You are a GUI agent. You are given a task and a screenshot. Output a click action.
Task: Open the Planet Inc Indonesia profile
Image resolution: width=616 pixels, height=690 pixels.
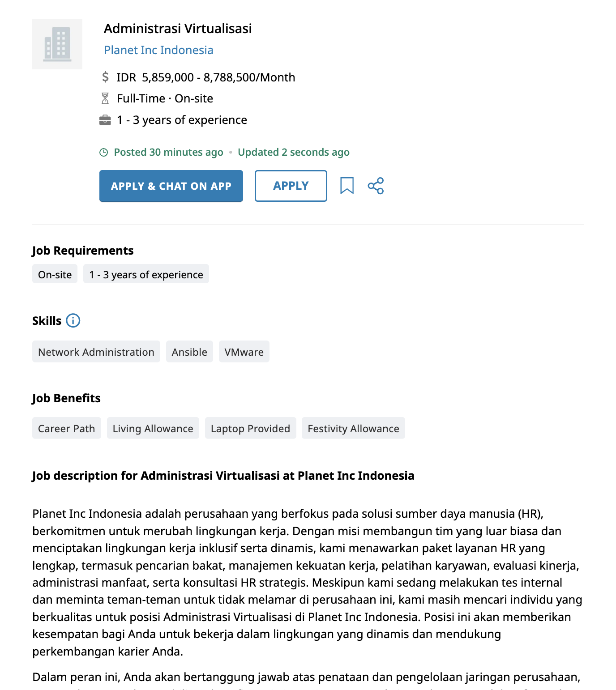pos(158,50)
